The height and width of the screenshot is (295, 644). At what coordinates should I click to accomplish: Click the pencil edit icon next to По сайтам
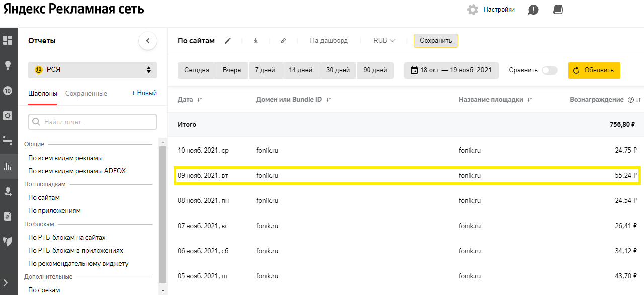tap(228, 41)
